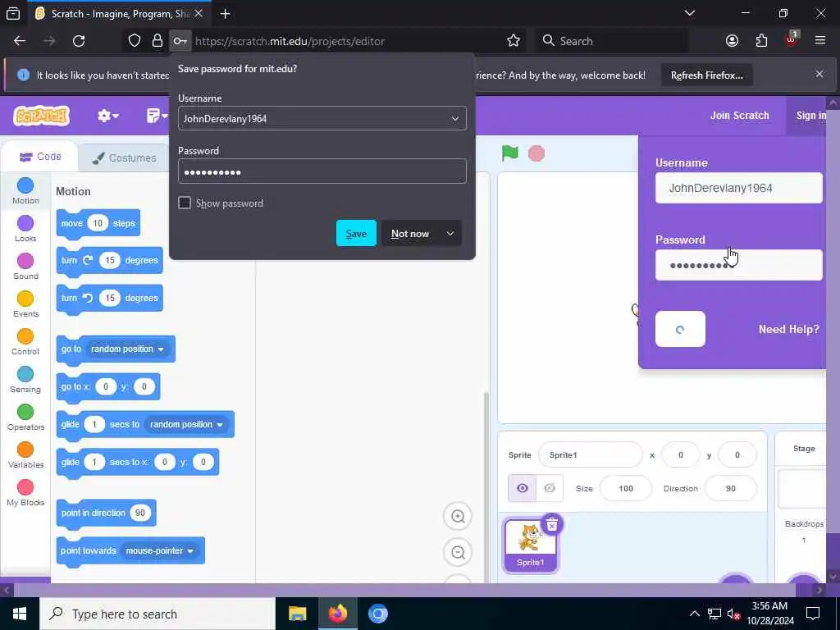Click the site lock icon
Image resolution: width=840 pixels, height=630 pixels.
tap(157, 41)
